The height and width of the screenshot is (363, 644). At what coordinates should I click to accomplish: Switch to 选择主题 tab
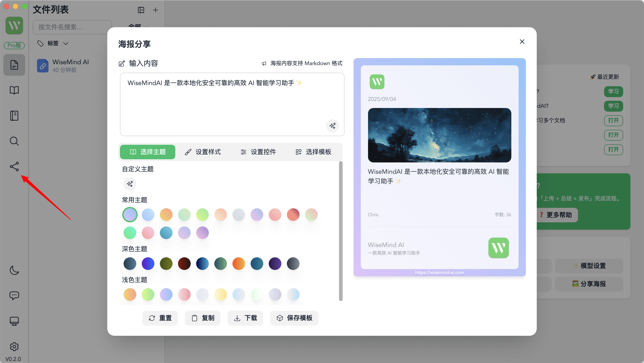tap(147, 152)
